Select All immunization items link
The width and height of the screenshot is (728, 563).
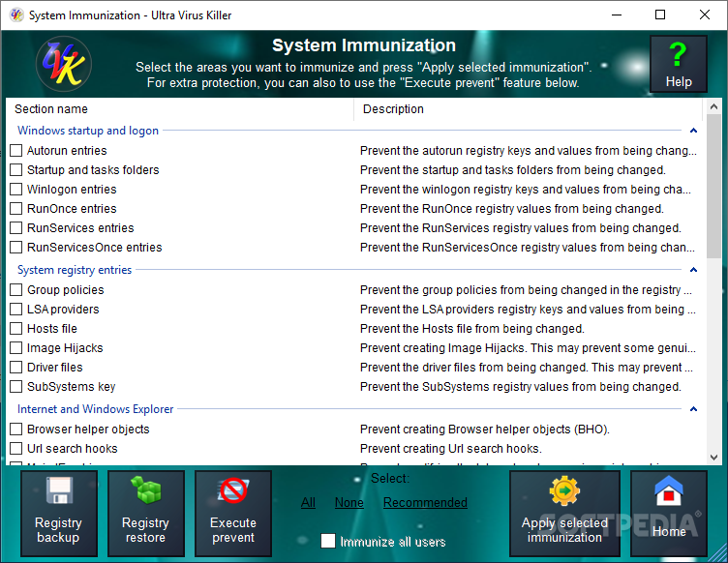coord(308,502)
